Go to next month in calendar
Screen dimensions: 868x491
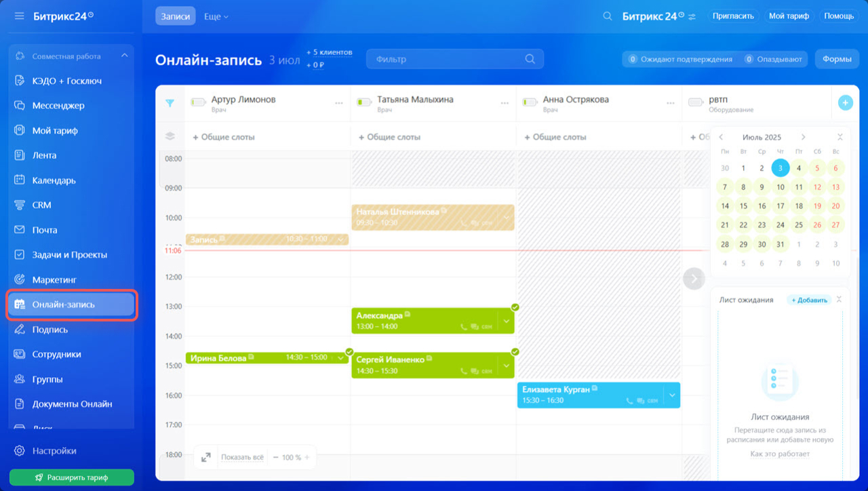click(804, 137)
